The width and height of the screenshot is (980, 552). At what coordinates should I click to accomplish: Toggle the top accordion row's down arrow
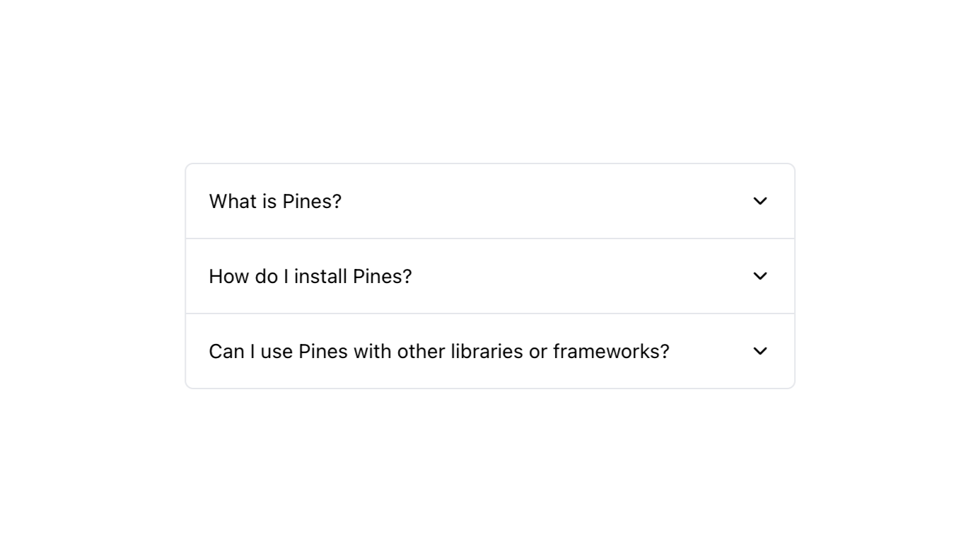click(760, 201)
